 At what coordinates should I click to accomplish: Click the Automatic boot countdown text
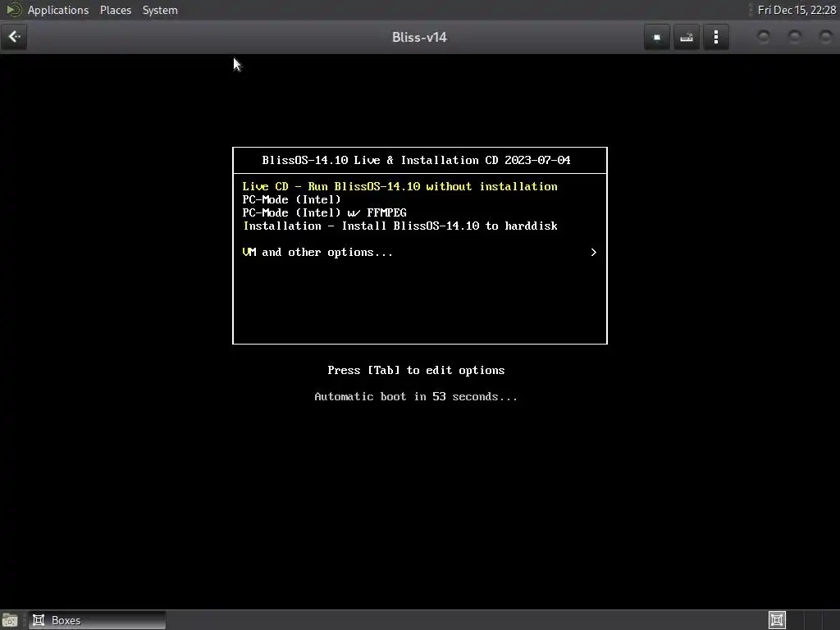pos(416,396)
